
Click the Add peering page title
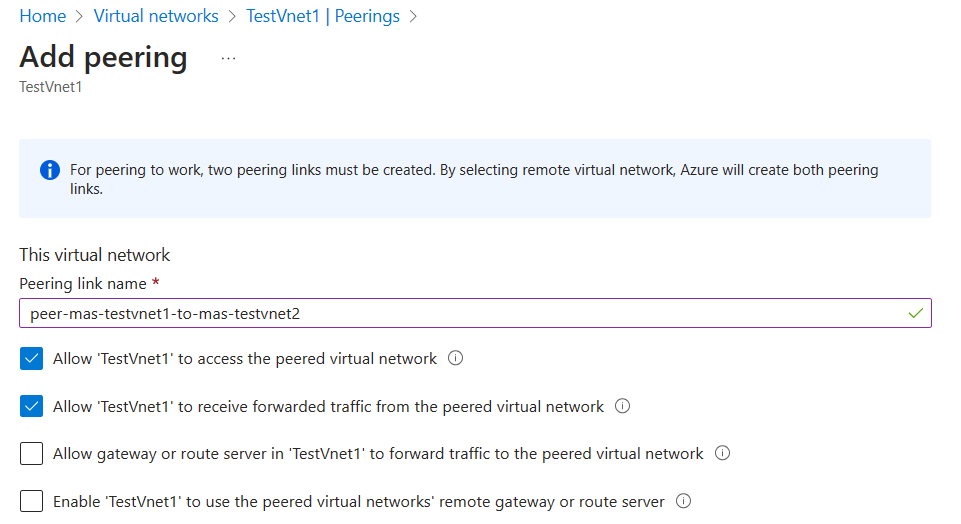click(x=103, y=57)
